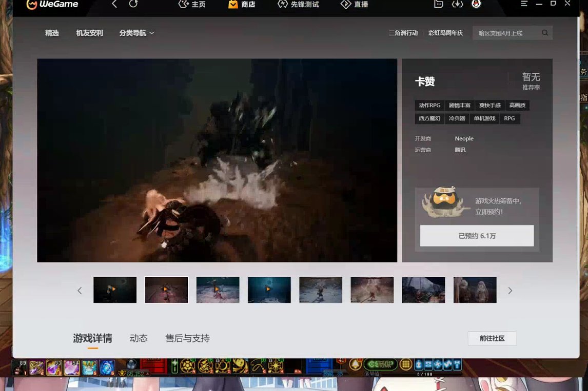Go back with the back arrow

click(114, 4)
